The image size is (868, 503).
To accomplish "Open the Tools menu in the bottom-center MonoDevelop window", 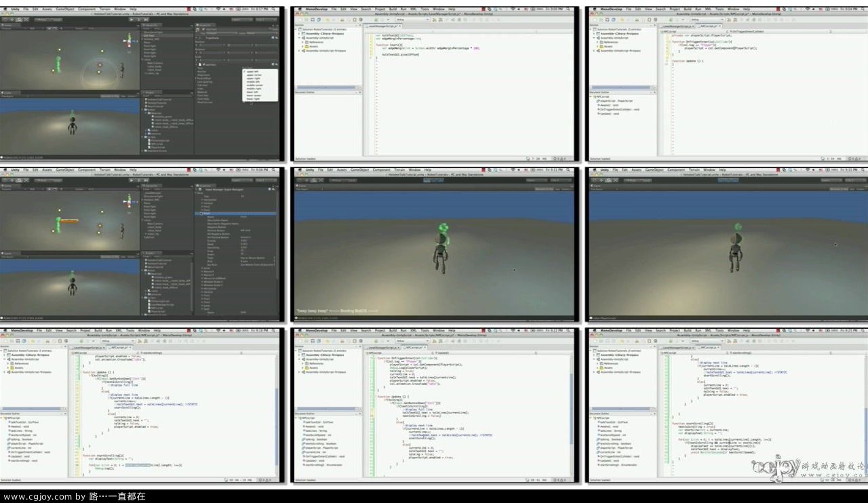I will (x=425, y=330).
